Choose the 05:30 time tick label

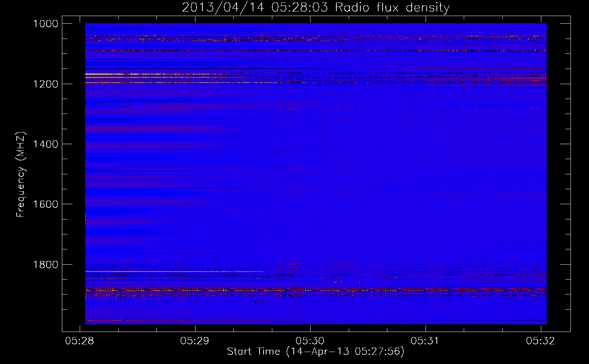[310, 341]
